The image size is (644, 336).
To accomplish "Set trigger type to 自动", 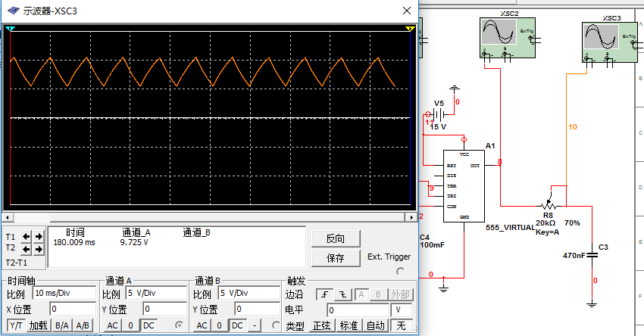I will (375, 325).
